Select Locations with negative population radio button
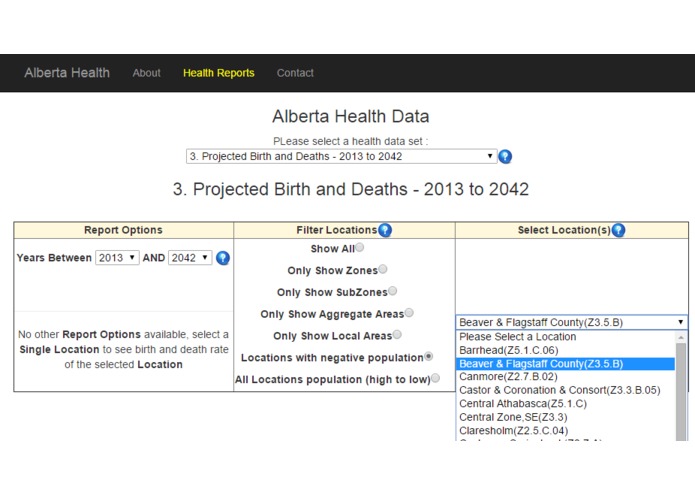The image size is (695, 494). pyautogui.click(x=428, y=356)
